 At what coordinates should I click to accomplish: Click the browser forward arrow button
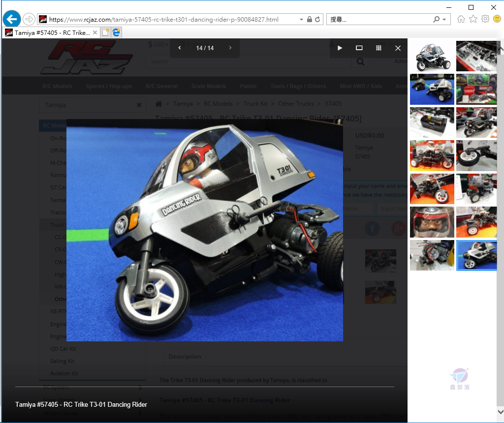coord(29,19)
